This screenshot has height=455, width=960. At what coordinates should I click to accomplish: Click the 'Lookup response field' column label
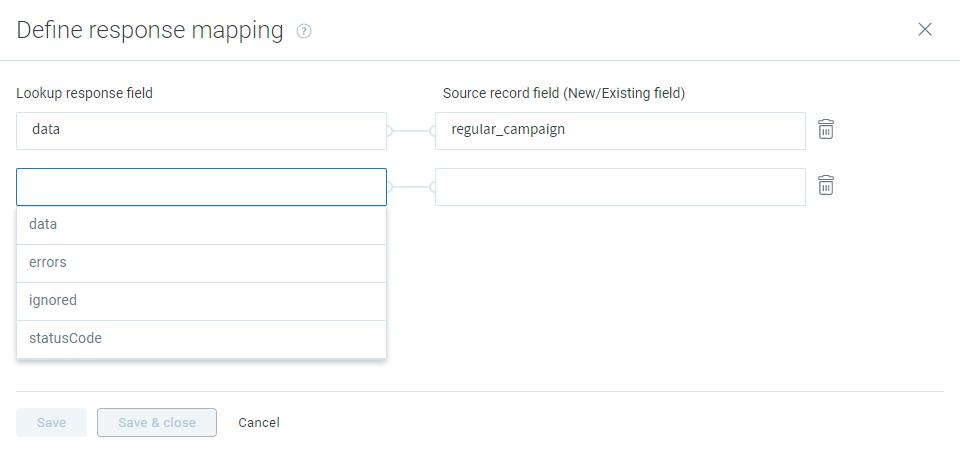pos(84,93)
